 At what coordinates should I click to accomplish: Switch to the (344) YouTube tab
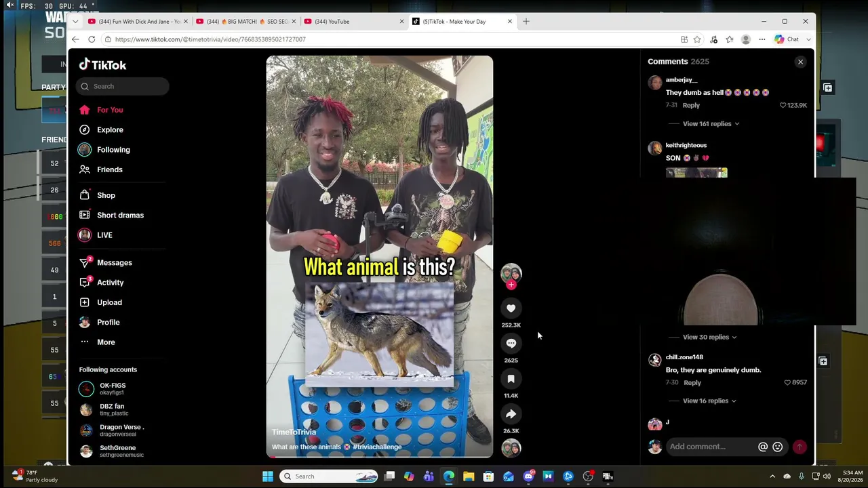tap(353, 22)
